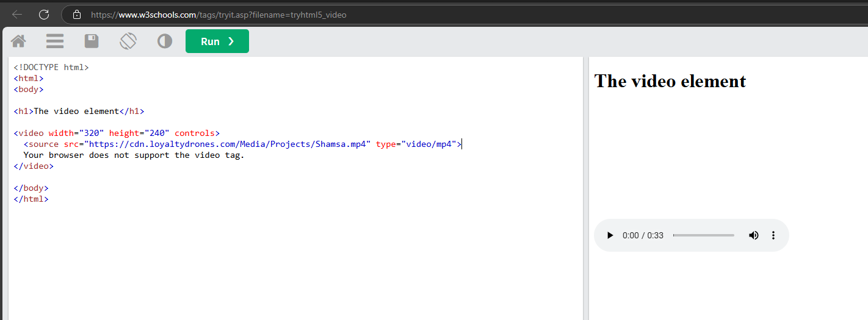This screenshot has height=320, width=868.
Task: Click the opening <body> tag line
Action: 29,89
